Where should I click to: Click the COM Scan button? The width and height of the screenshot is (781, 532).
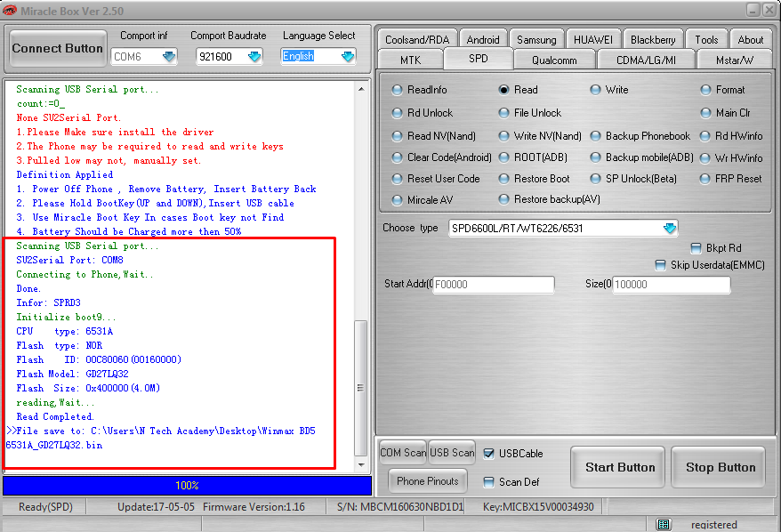click(x=402, y=452)
